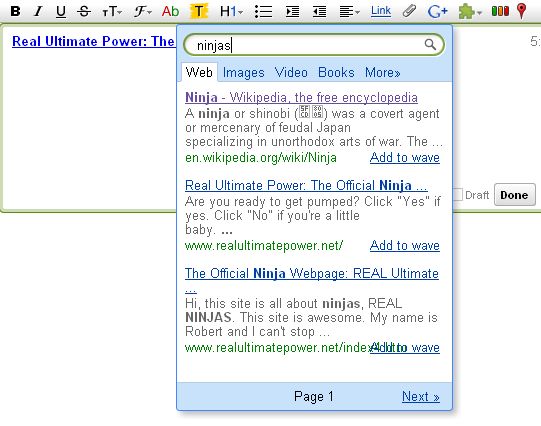
Task: Toggle underline formatting
Action: point(61,11)
